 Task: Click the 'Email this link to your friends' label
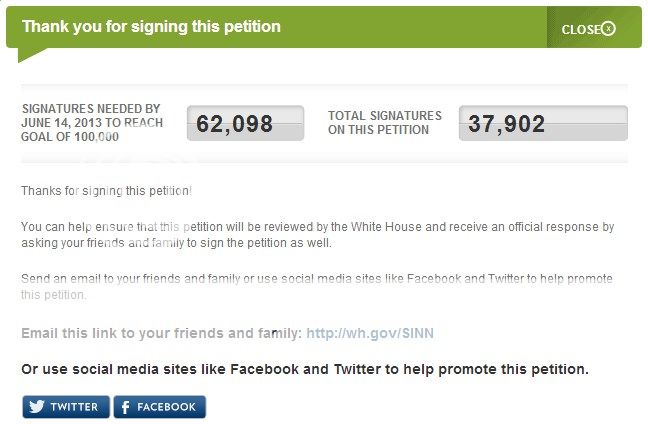point(161,333)
